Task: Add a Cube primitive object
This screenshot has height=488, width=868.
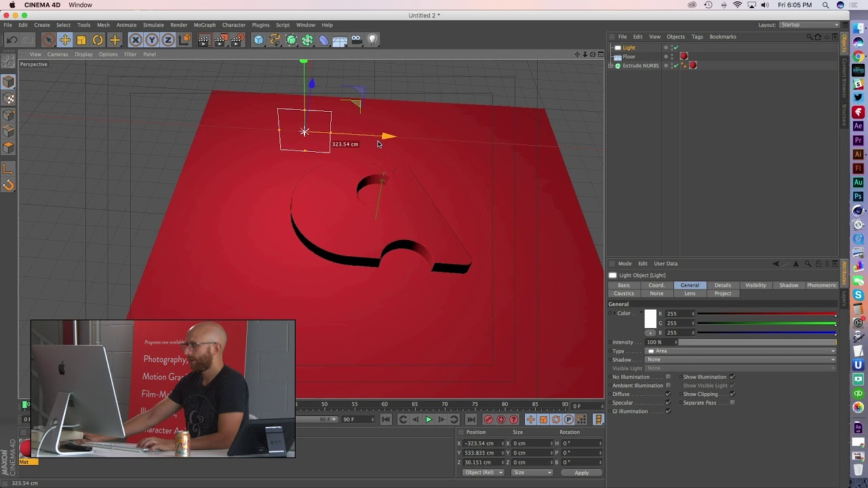Action: click(258, 40)
